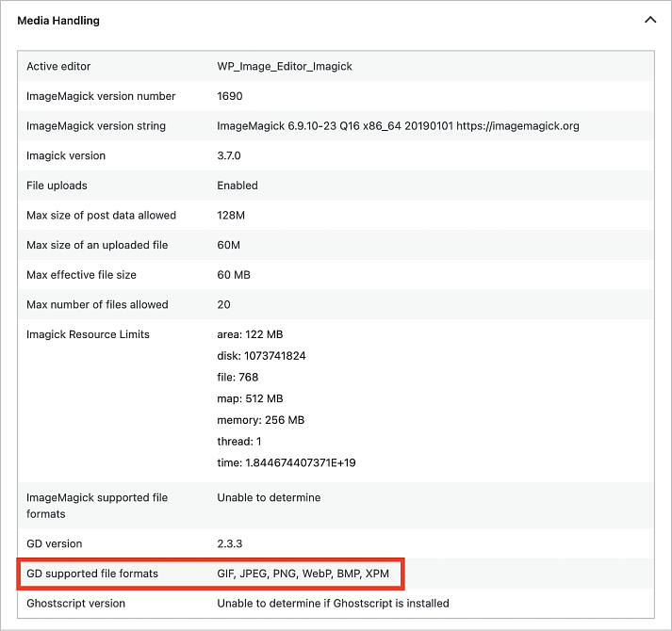672x631 pixels.
Task: Select ImageMagick version number value 1690
Action: pos(230,96)
